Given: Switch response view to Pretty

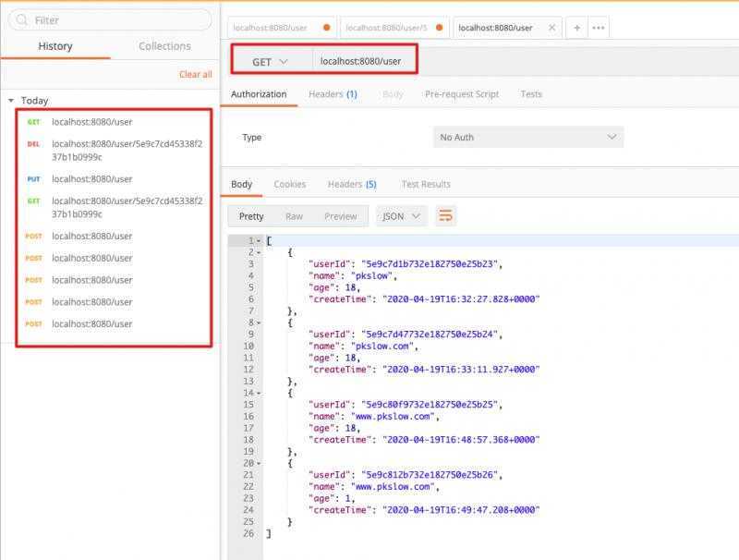Looking at the screenshot, I should tap(251, 216).
